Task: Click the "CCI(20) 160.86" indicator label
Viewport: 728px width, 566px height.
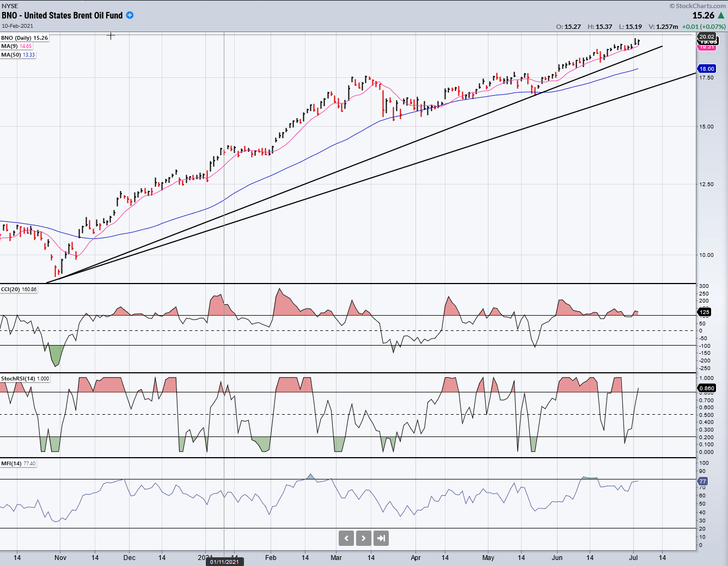Action: tap(19, 289)
